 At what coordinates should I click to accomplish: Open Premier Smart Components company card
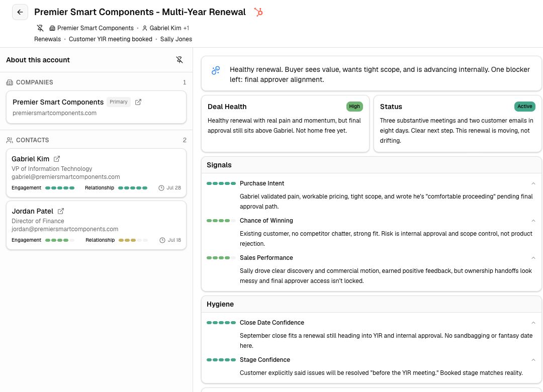(96, 107)
